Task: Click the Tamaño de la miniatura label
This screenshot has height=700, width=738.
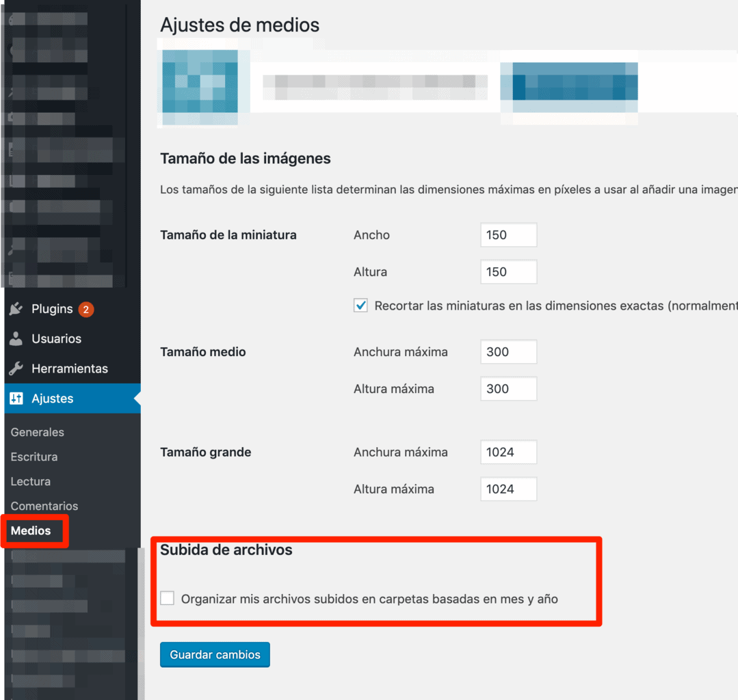Action: pos(228,234)
